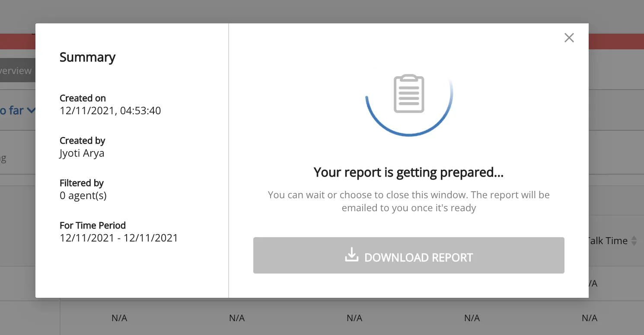This screenshot has height=335, width=644.
Task: Sort by the Talk Time column arrows
Action: [x=634, y=241]
